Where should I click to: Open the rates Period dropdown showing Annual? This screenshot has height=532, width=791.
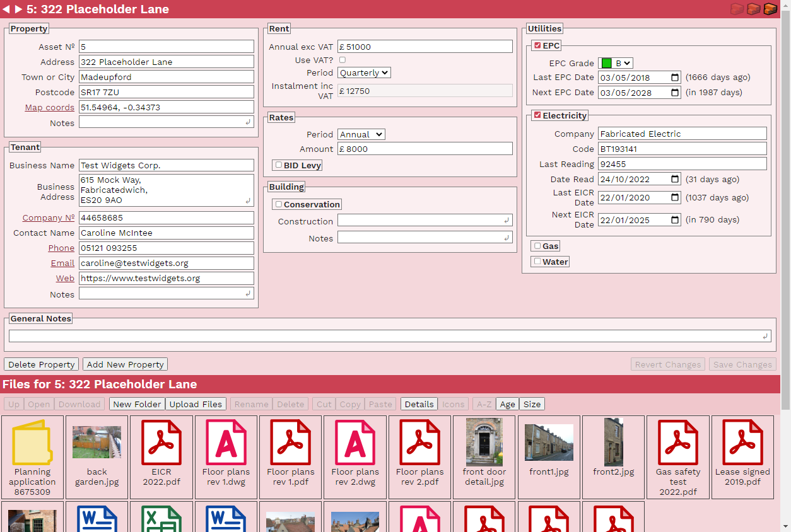point(361,134)
